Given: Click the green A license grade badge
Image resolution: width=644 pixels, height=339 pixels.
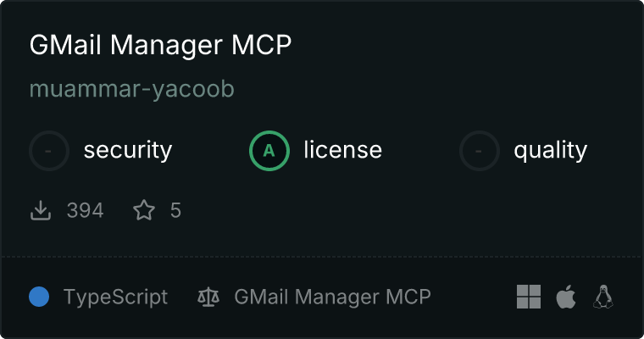Looking at the screenshot, I should (269, 151).
